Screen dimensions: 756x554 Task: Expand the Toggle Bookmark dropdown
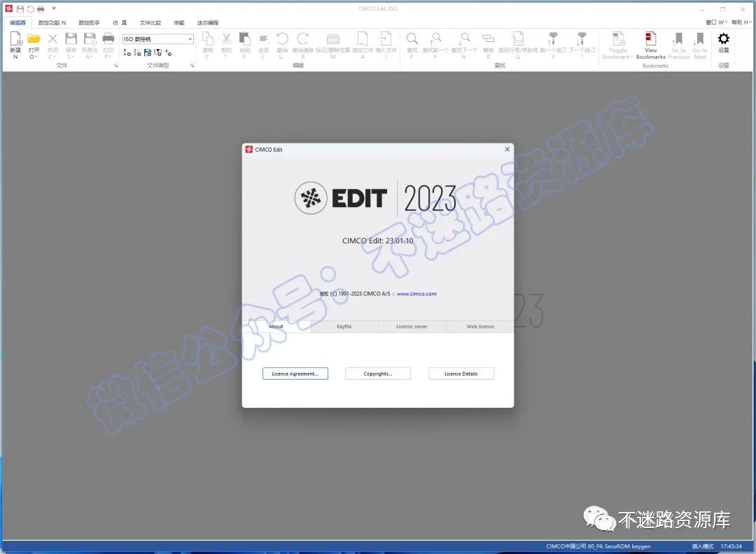[x=631, y=57]
